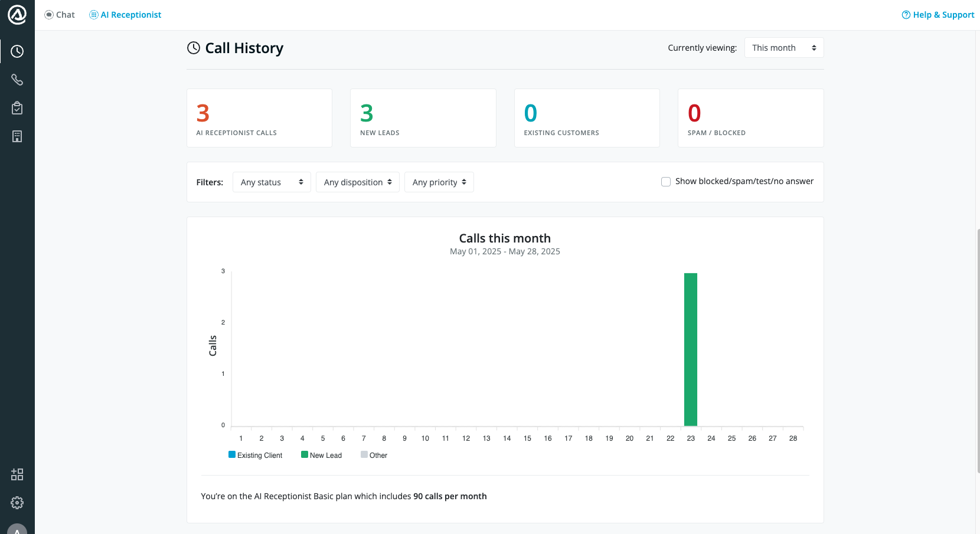Switch to the Chat tab
Image resolution: width=980 pixels, height=534 pixels.
[x=60, y=15]
